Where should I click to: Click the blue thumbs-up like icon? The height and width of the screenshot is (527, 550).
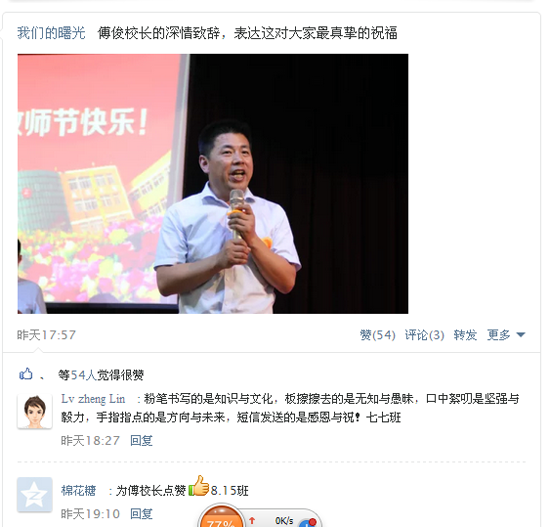pos(26,374)
